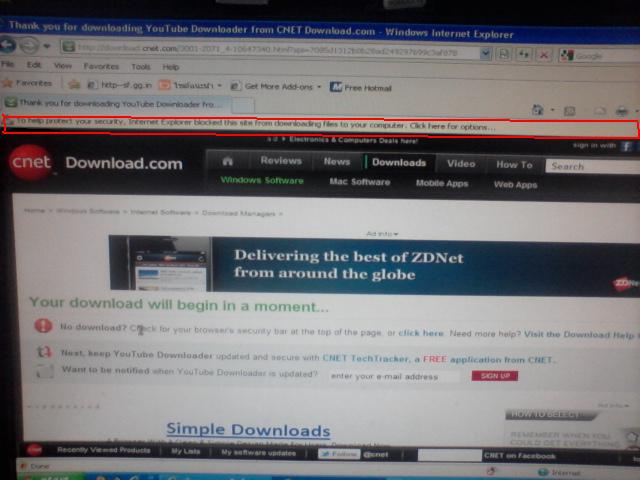Click the cnet.com address bar
Image resolution: width=640 pixels, height=480 pixels.
coord(271,50)
